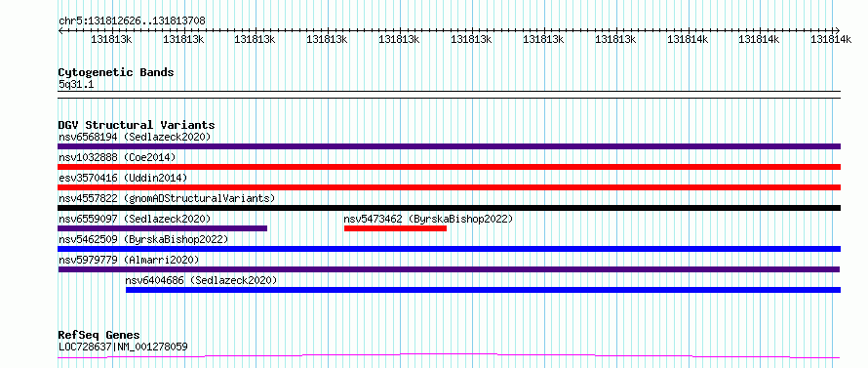The width and height of the screenshot is (868, 368).
Task: Select the red bar under esv3570416
Action: 449,187
